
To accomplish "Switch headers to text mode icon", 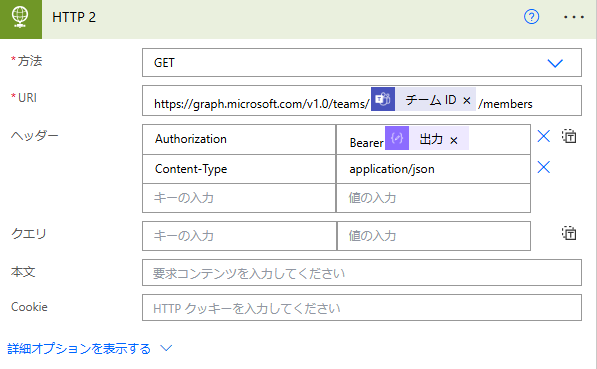I will pos(569,136).
